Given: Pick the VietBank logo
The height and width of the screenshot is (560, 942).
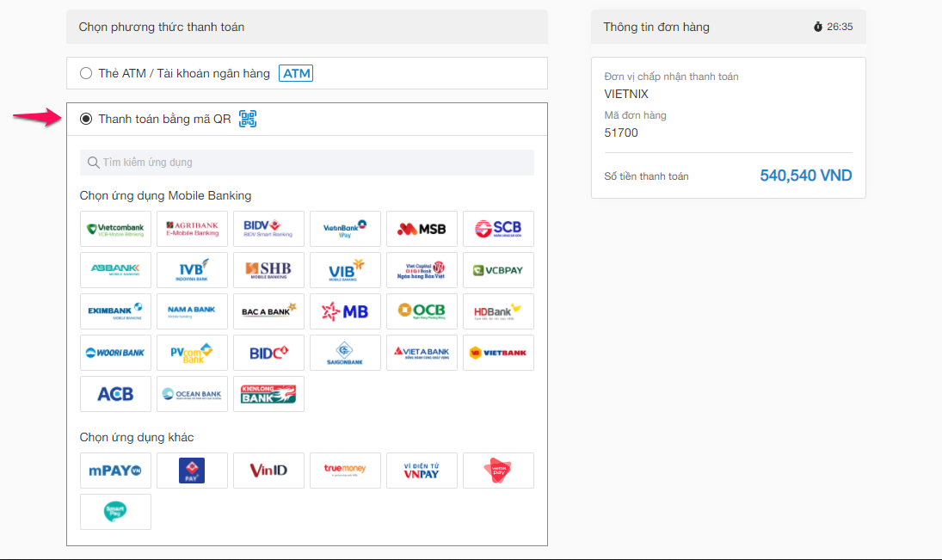Looking at the screenshot, I should coord(499,353).
